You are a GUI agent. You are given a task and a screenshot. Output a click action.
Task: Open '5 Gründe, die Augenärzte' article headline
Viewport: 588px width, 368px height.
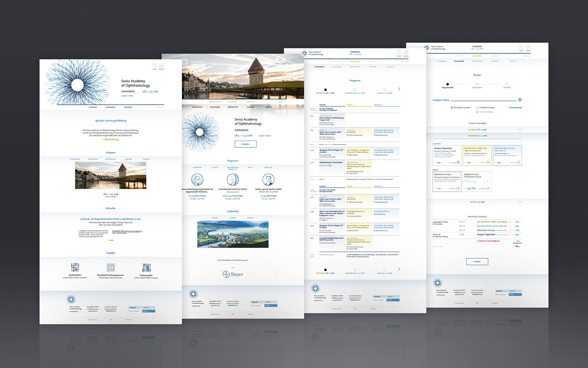(x=111, y=219)
